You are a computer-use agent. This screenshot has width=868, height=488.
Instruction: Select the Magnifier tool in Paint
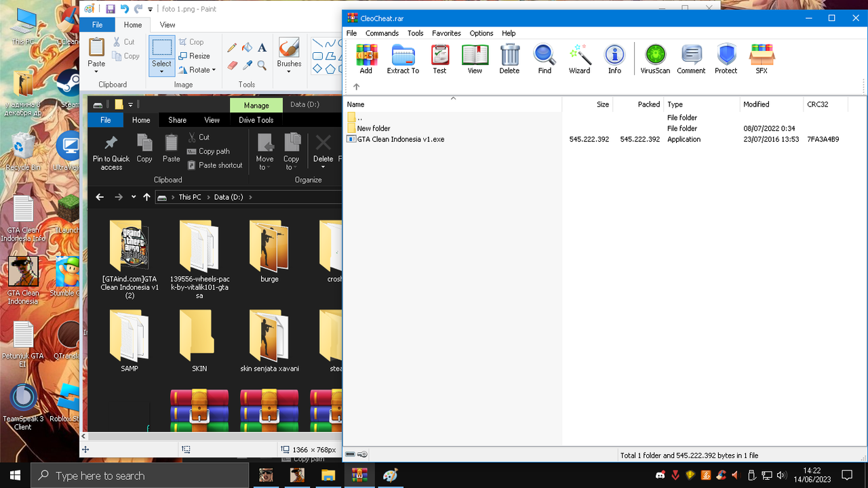(262, 66)
